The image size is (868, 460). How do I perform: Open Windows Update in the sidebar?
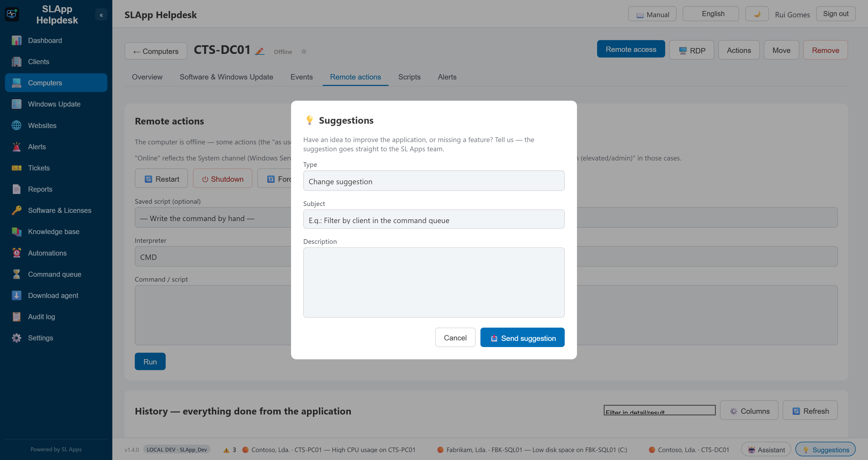pos(56,104)
